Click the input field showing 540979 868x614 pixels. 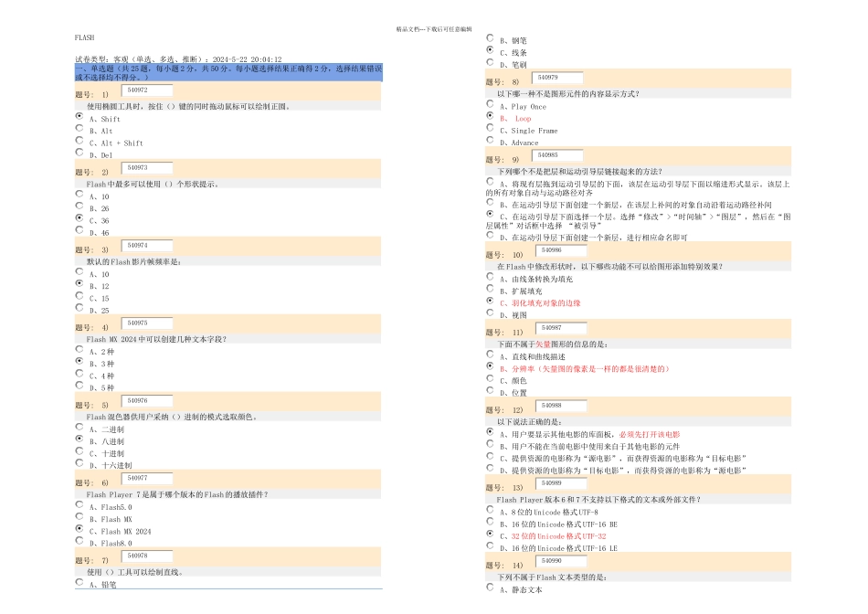pyautogui.click(x=557, y=78)
